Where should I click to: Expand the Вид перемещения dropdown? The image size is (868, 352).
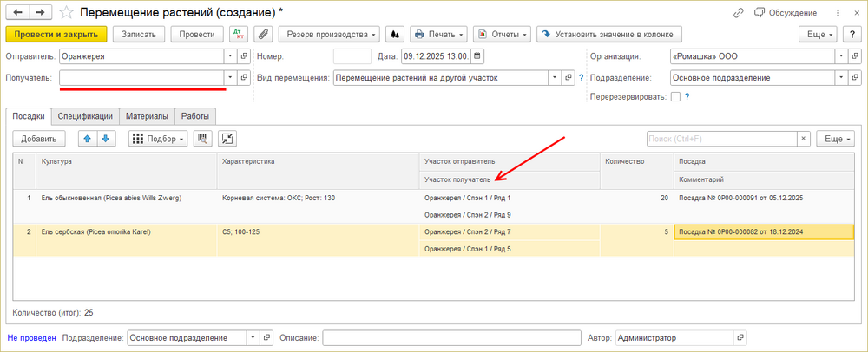pyautogui.click(x=556, y=78)
